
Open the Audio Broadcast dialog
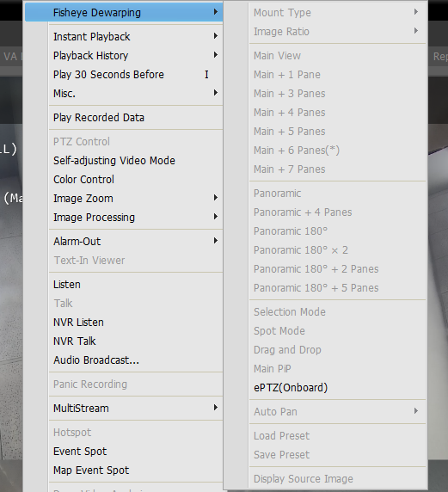click(136, 360)
